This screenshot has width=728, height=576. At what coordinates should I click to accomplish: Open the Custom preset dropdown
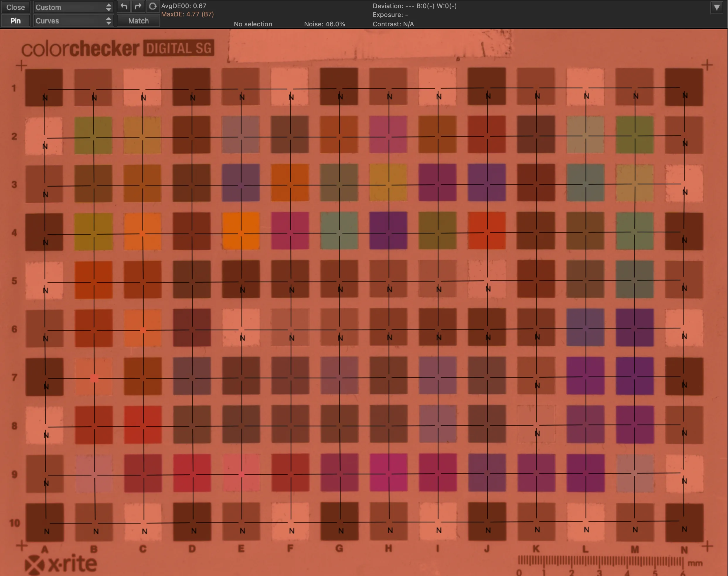pos(73,7)
